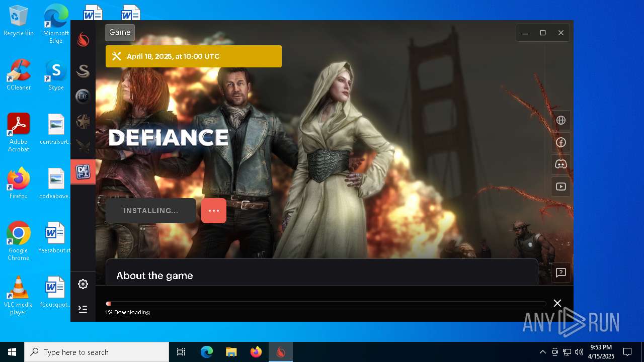The image size is (644, 362).
Task: Open Firefox from the taskbar
Action: 256,352
